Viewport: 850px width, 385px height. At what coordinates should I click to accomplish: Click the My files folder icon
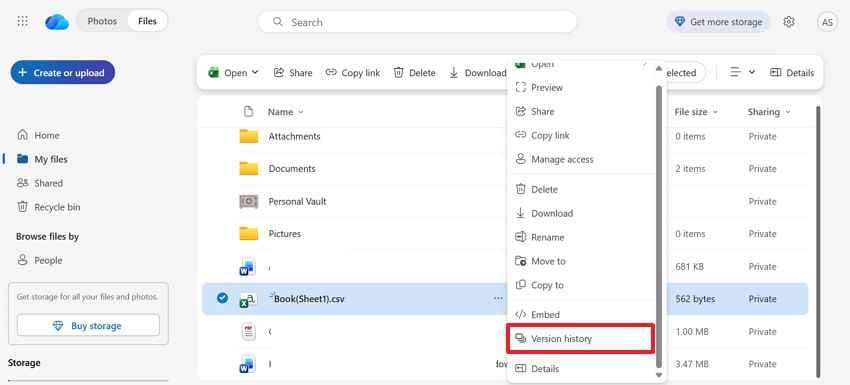[22, 159]
